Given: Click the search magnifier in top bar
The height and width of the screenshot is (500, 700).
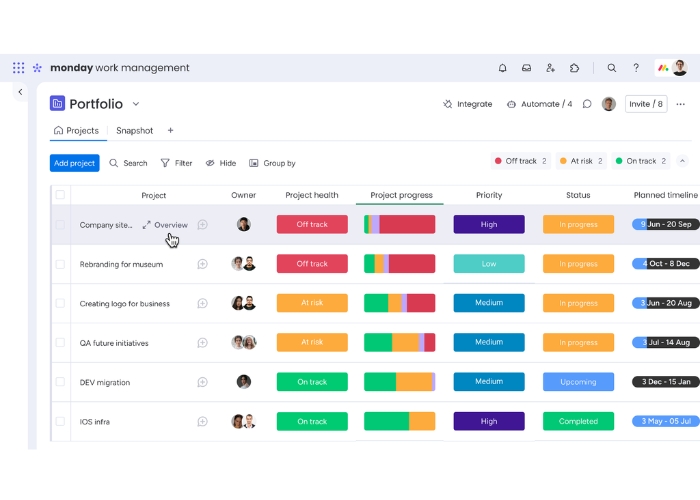Looking at the screenshot, I should pyautogui.click(x=612, y=68).
